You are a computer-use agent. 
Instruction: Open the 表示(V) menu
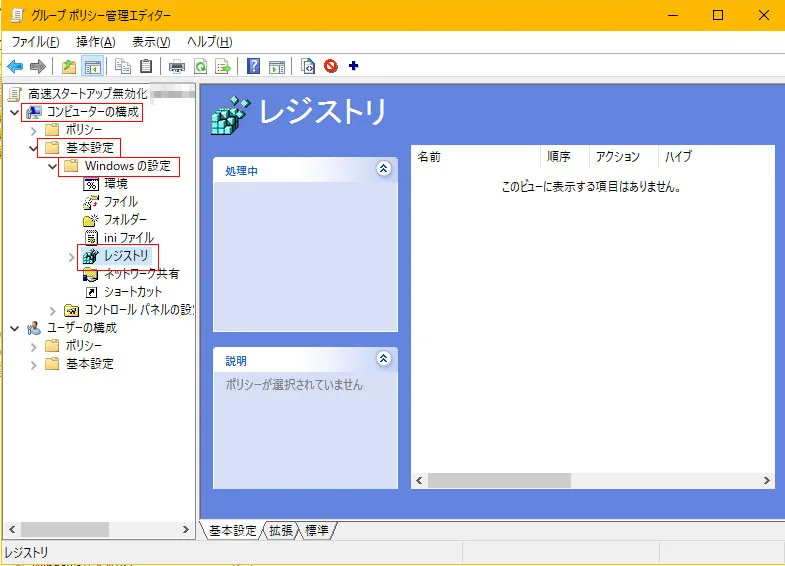[151, 42]
